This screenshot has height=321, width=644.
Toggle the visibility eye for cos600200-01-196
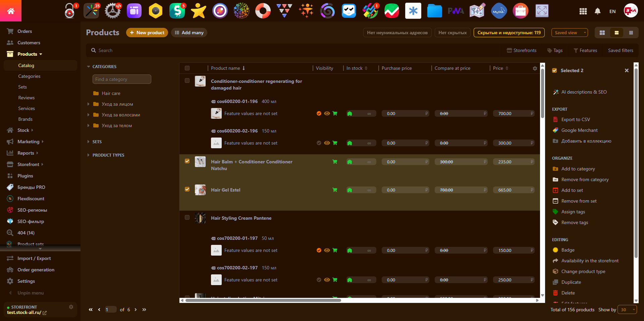coord(327,113)
